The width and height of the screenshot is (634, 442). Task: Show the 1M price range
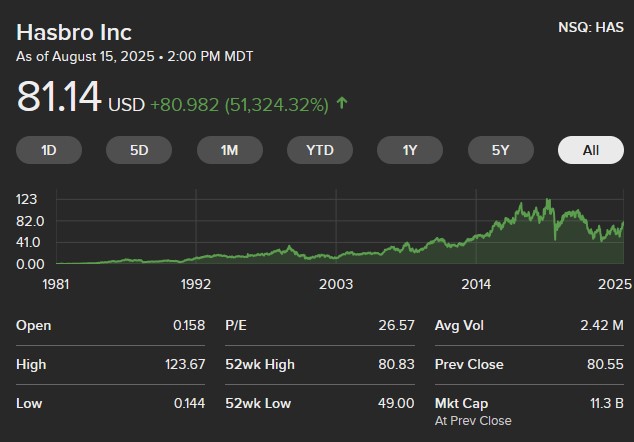pyautogui.click(x=230, y=150)
